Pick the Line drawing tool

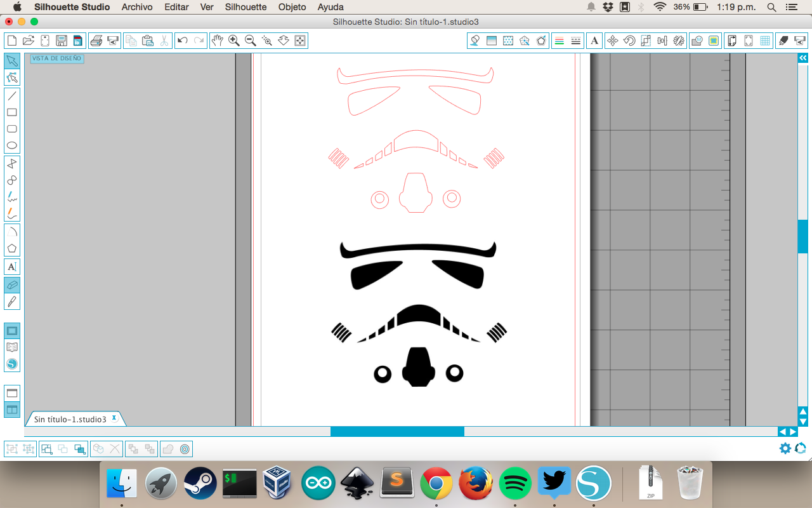pyautogui.click(x=12, y=96)
